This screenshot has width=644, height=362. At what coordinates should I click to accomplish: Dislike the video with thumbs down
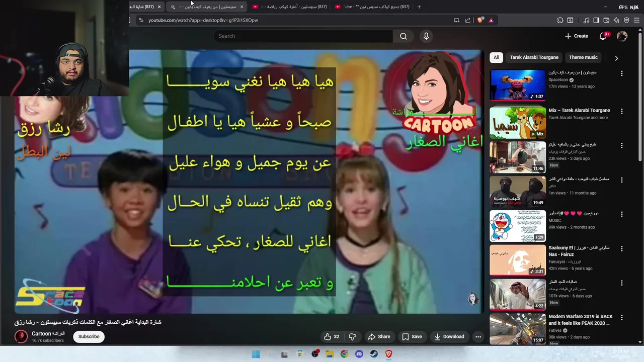[x=352, y=337]
